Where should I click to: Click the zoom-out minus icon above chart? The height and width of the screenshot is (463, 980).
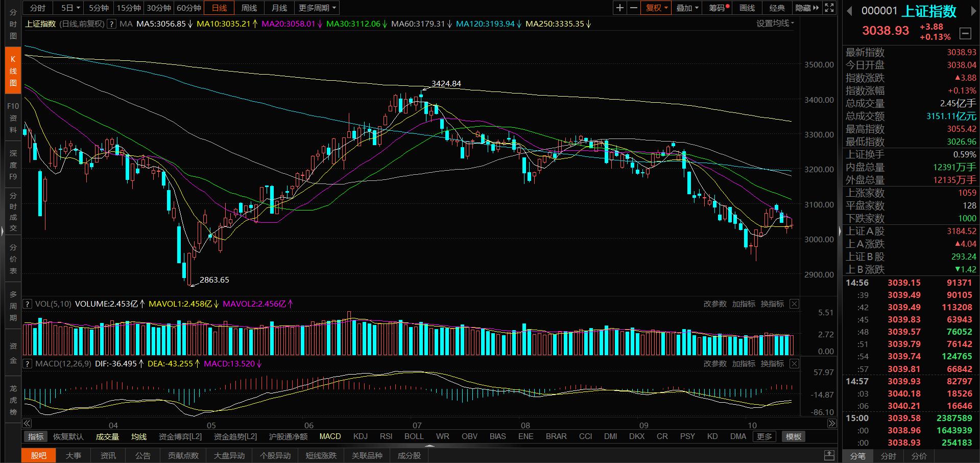point(633,8)
